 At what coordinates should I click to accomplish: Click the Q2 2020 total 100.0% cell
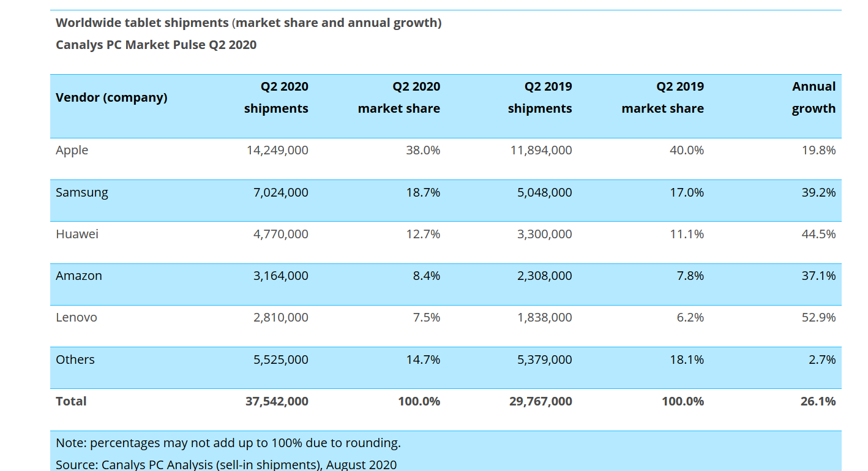(419, 401)
